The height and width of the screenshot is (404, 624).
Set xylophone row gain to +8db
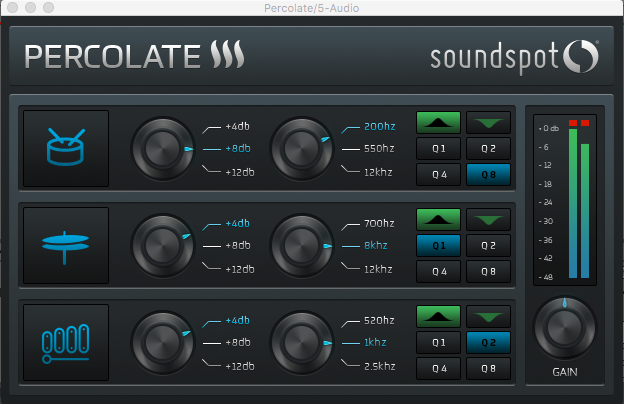238,342
